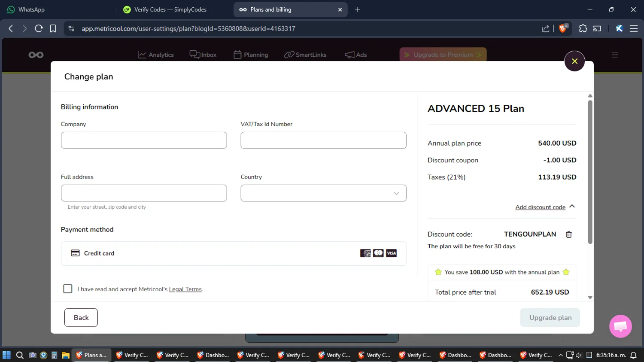The image size is (644, 362).
Task: Open Windows taskbar search
Action: click(x=20, y=355)
